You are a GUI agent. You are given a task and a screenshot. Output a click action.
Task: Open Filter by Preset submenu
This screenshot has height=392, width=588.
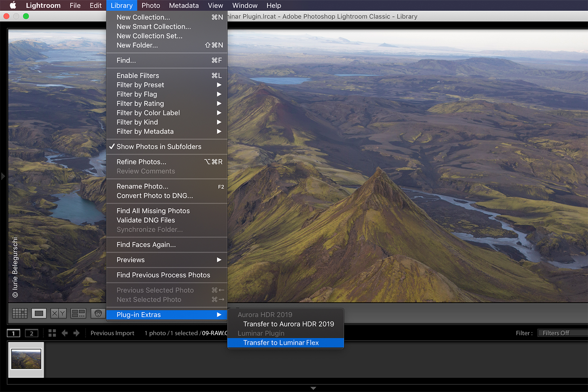[x=167, y=85]
